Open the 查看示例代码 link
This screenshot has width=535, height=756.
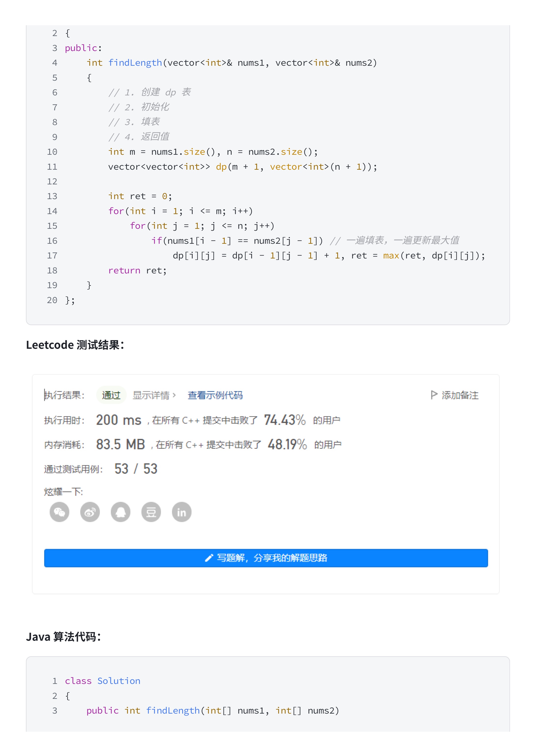(215, 395)
